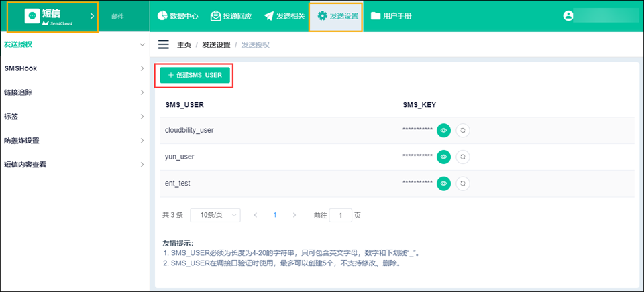Open the 10条/页 page size dropdown
644x292 pixels.
[215, 215]
